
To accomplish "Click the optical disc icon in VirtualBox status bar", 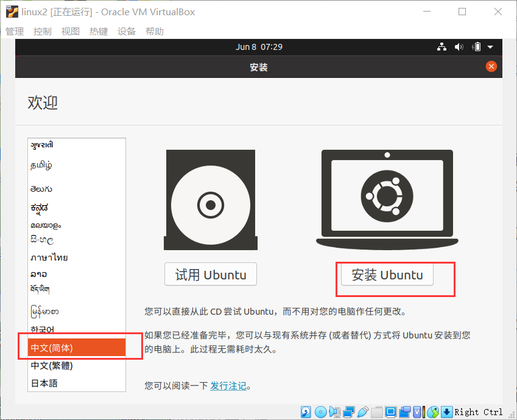I will pyautogui.click(x=320, y=412).
